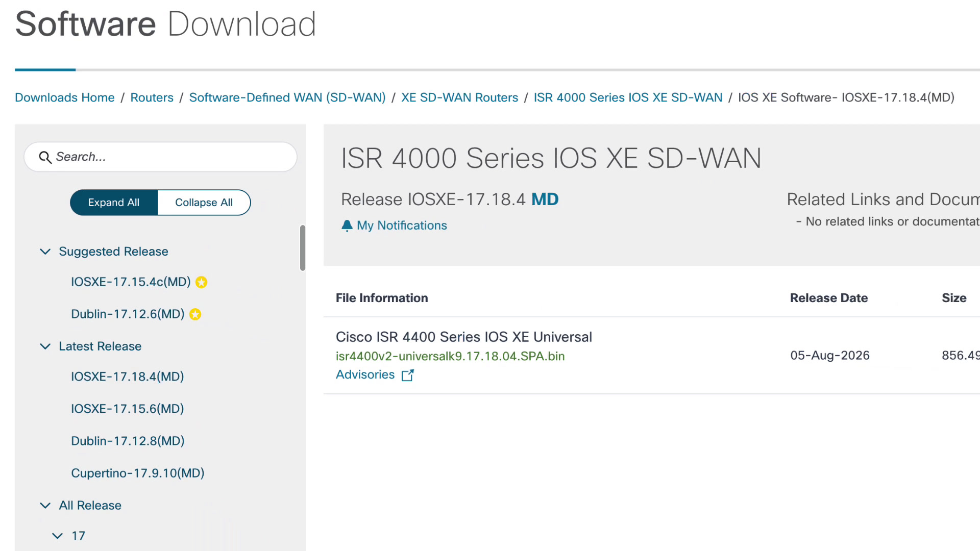Click the IOS XE Software- IOSXE-17.18.4(MD) breadcrumb text
The width and height of the screenshot is (980, 551).
tap(846, 97)
